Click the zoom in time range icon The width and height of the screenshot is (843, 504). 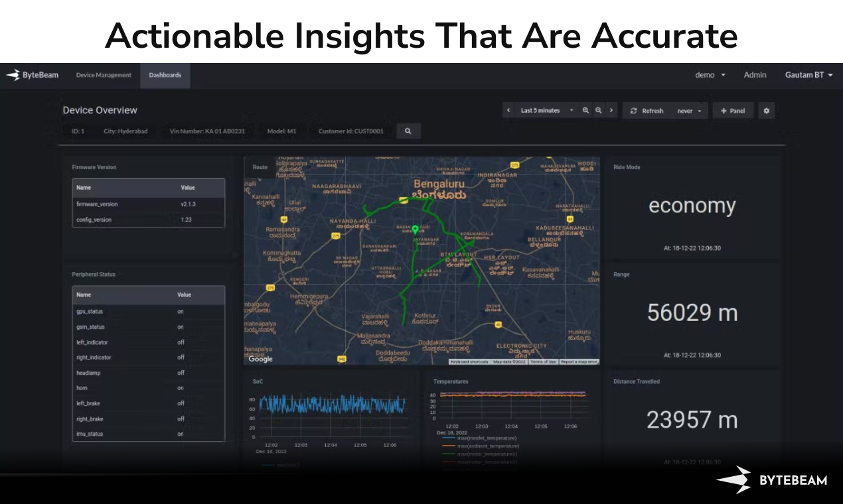tap(585, 111)
